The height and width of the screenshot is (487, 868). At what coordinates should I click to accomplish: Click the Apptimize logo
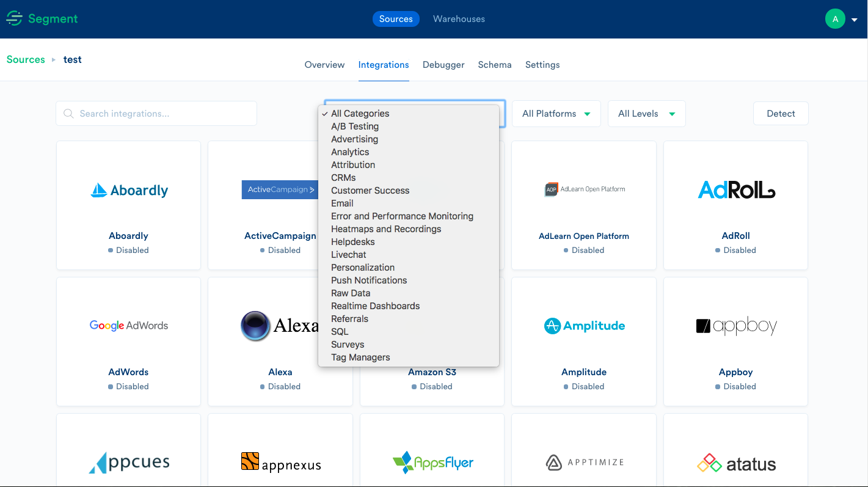pyautogui.click(x=585, y=463)
